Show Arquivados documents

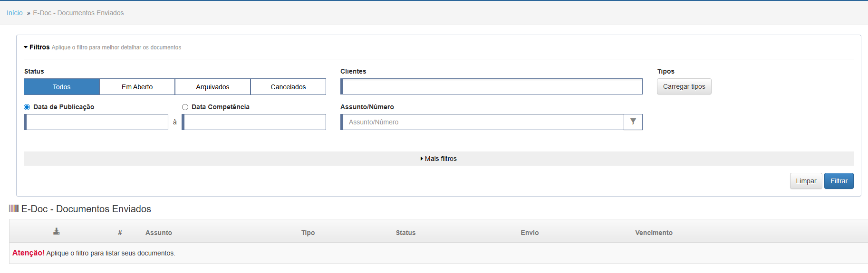coord(212,87)
